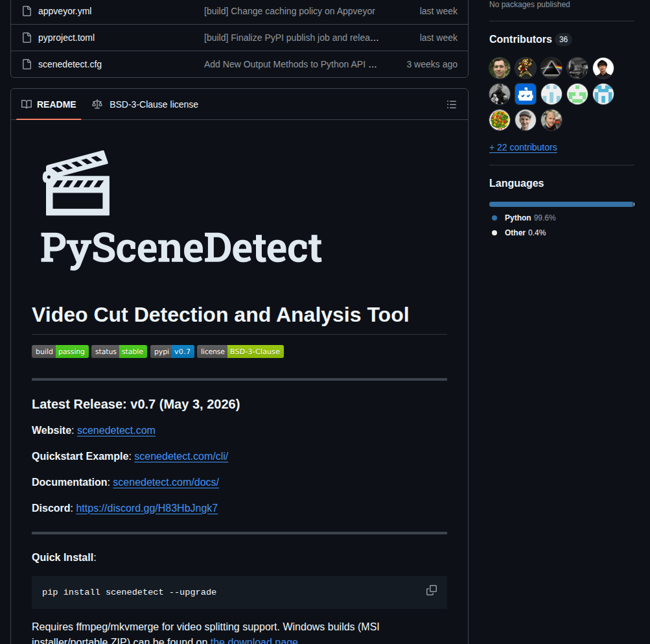Open the Python 99.6% language link
Viewport: 650px width, 644px height.
(x=524, y=218)
